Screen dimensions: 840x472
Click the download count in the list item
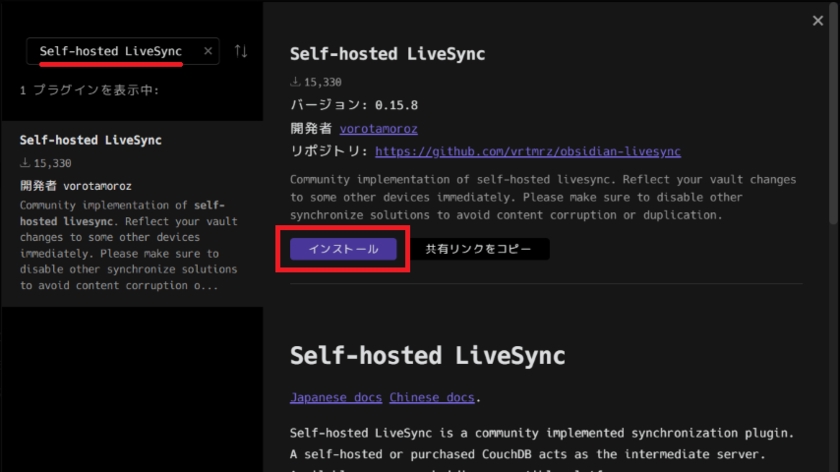[46, 163]
